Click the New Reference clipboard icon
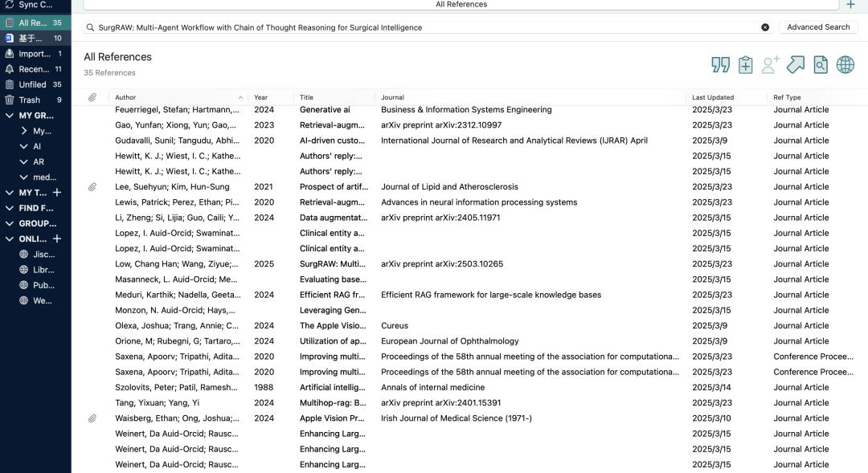 [x=746, y=65]
